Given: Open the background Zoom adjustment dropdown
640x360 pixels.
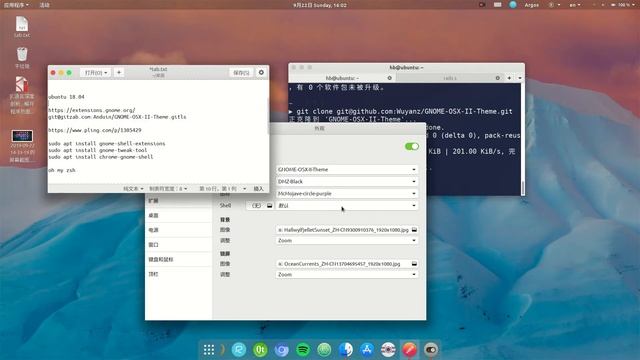Looking at the screenshot, I should pos(347,241).
